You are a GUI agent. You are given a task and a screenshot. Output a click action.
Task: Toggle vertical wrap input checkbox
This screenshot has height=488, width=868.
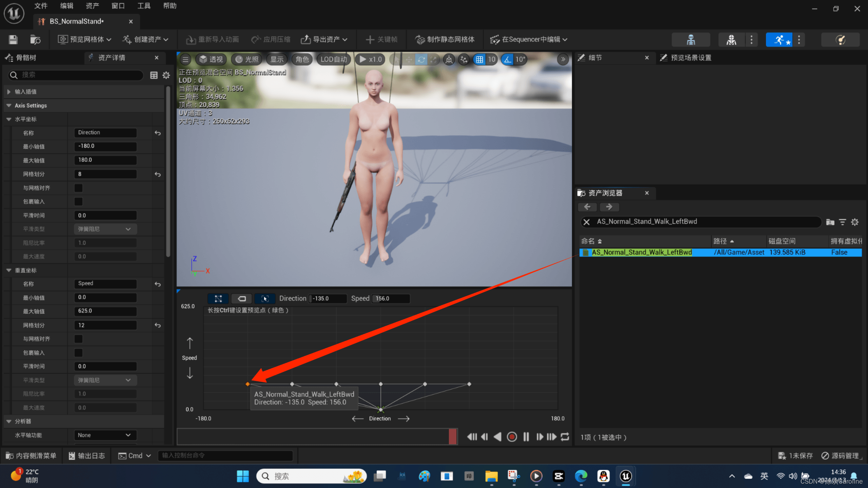click(x=78, y=353)
